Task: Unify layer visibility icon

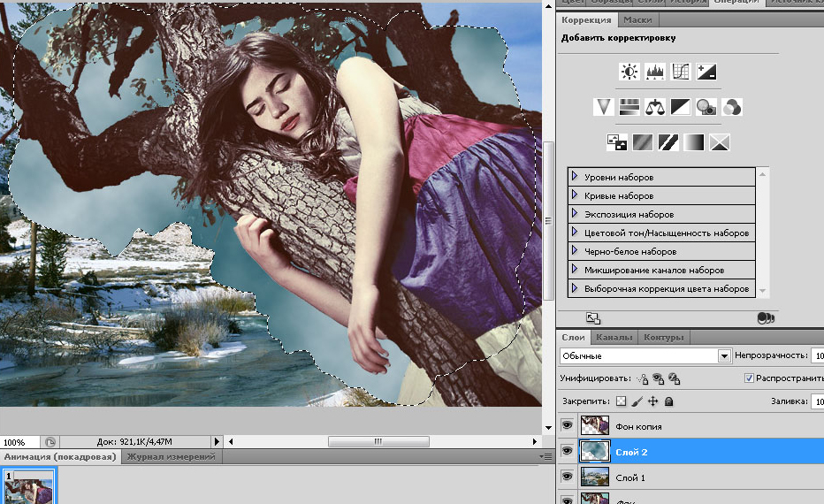Action: [x=658, y=378]
